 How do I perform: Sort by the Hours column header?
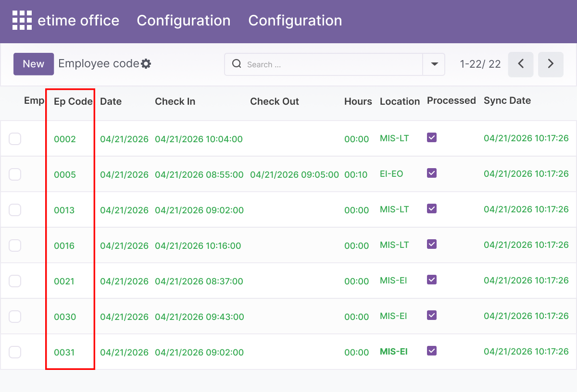358,101
